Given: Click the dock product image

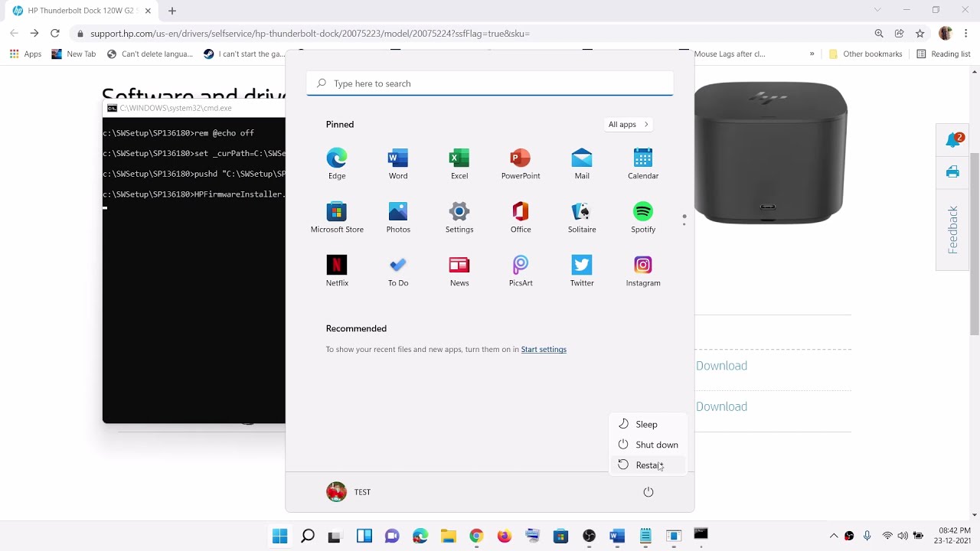Looking at the screenshot, I should [771, 153].
